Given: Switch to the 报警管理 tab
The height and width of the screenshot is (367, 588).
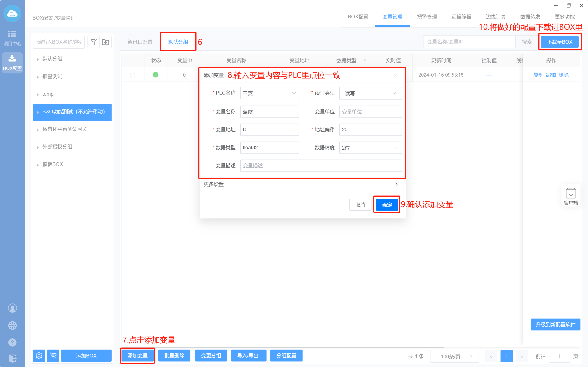Looking at the screenshot, I should click(427, 17).
